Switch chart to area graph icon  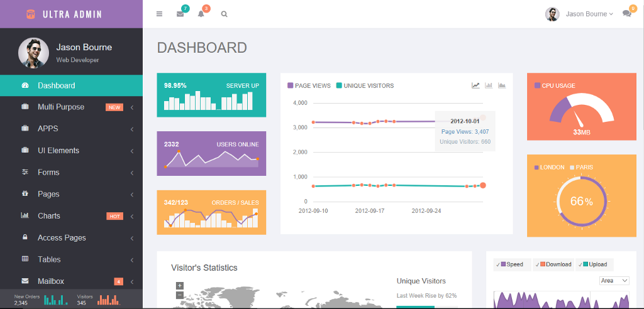click(x=502, y=85)
